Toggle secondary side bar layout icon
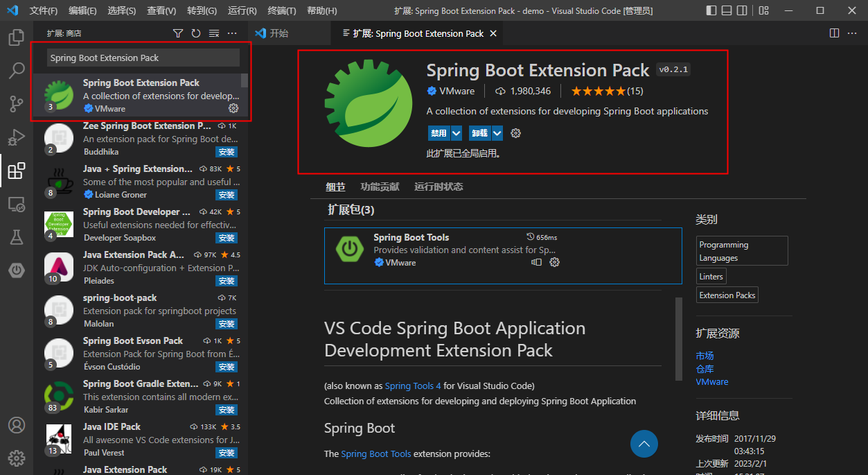The image size is (868, 475). coord(743,10)
